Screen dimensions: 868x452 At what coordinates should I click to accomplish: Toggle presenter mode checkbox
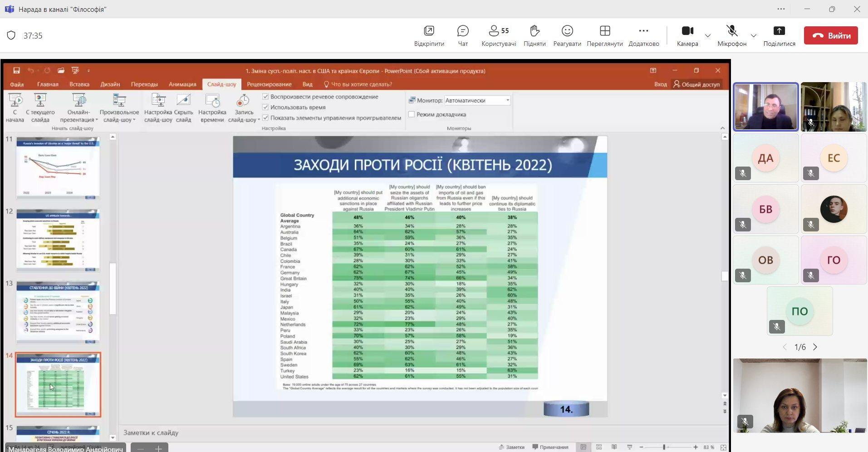tap(412, 114)
